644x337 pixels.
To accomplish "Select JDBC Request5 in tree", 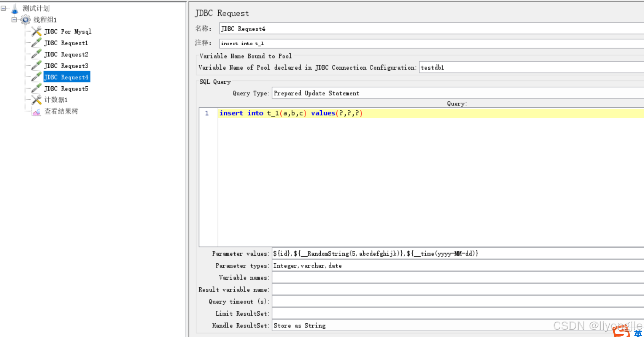I will click(x=66, y=89).
